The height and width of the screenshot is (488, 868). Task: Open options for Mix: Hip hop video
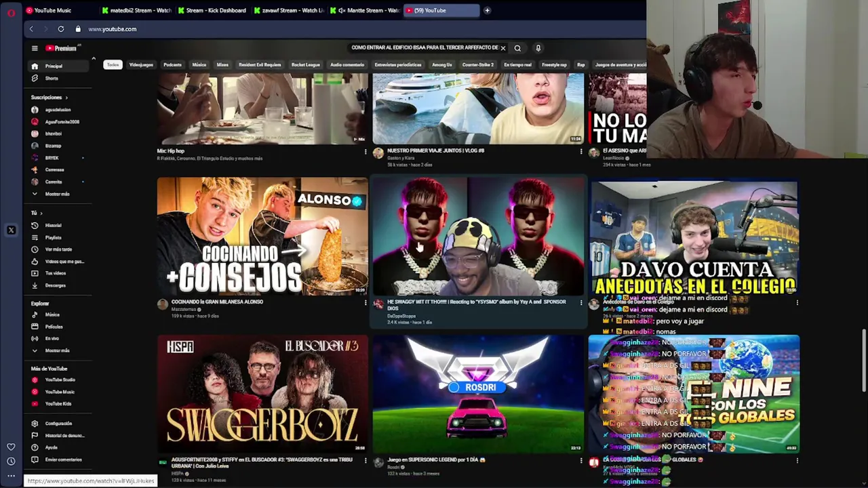pyautogui.click(x=366, y=152)
